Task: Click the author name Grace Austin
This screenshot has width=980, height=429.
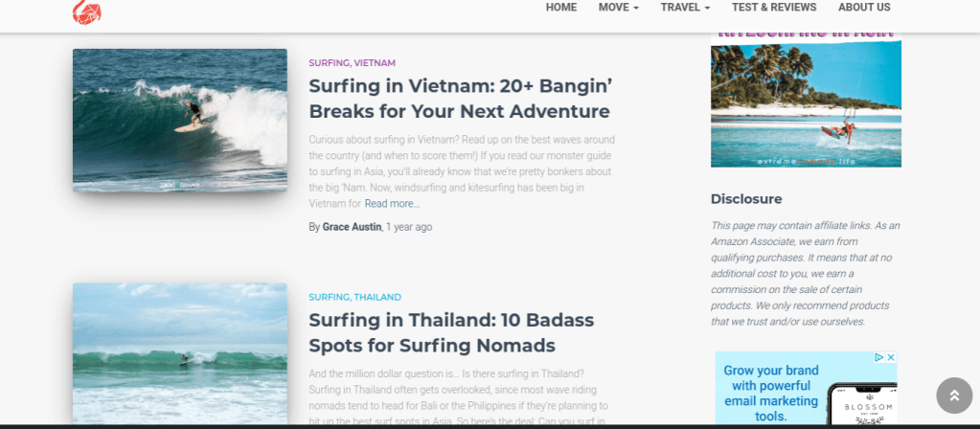Action: pos(352,227)
